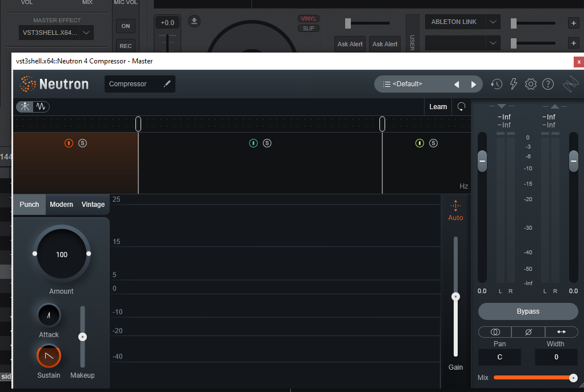
Task: Select the Punch compressor mode tab
Action: [29, 205]
